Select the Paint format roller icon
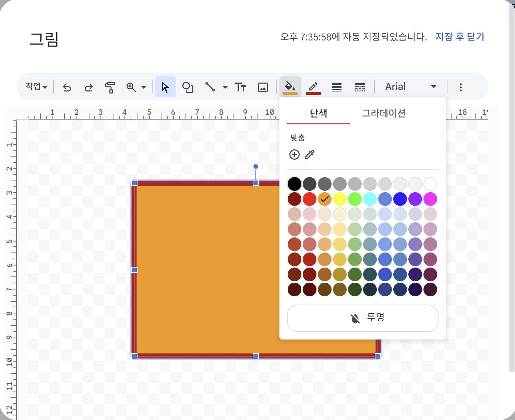Screen dimensions: 515x420 [110, 87]
